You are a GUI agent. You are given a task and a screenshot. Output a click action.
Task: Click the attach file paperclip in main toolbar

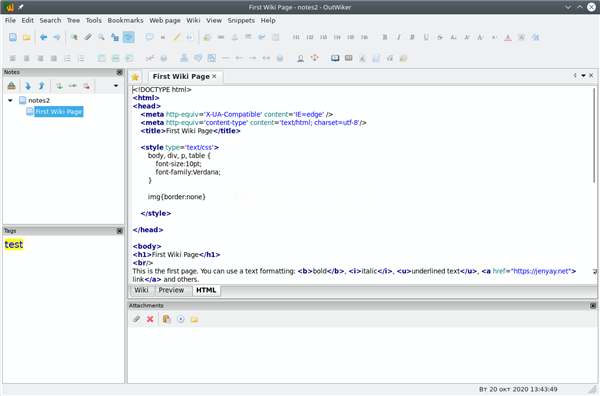point(88,37)
